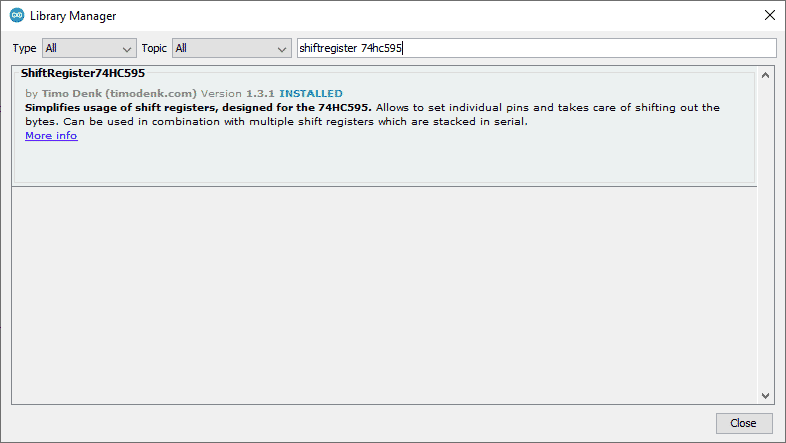This screenshot has height=443, width=786.
Task: Click the Close button
Action: [x=743, y=423]
